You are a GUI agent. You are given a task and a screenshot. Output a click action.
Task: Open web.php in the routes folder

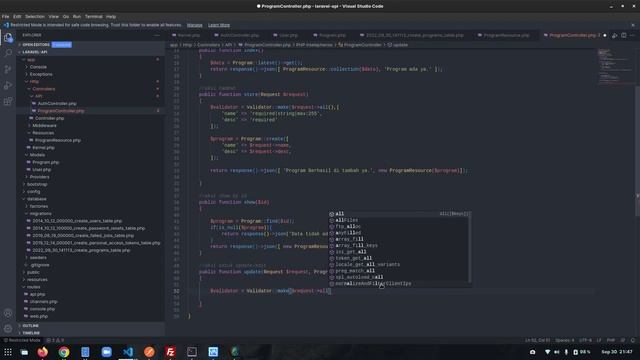click(x=91, y=316)
